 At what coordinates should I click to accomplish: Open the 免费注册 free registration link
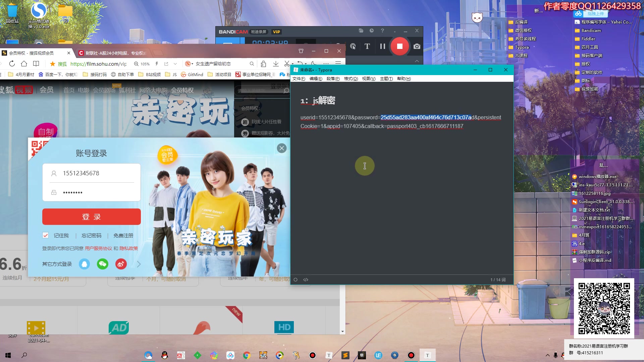pos(123,236)
